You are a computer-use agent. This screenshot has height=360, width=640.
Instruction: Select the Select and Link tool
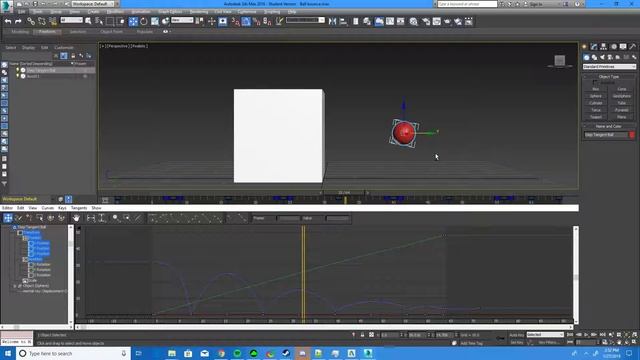[x=31, y=21]
